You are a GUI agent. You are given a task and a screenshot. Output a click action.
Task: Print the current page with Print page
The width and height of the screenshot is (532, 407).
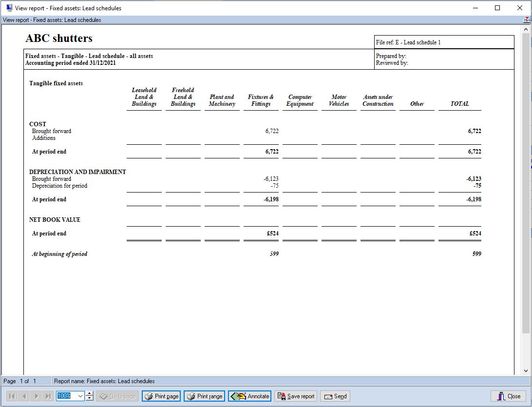[161, 396]
